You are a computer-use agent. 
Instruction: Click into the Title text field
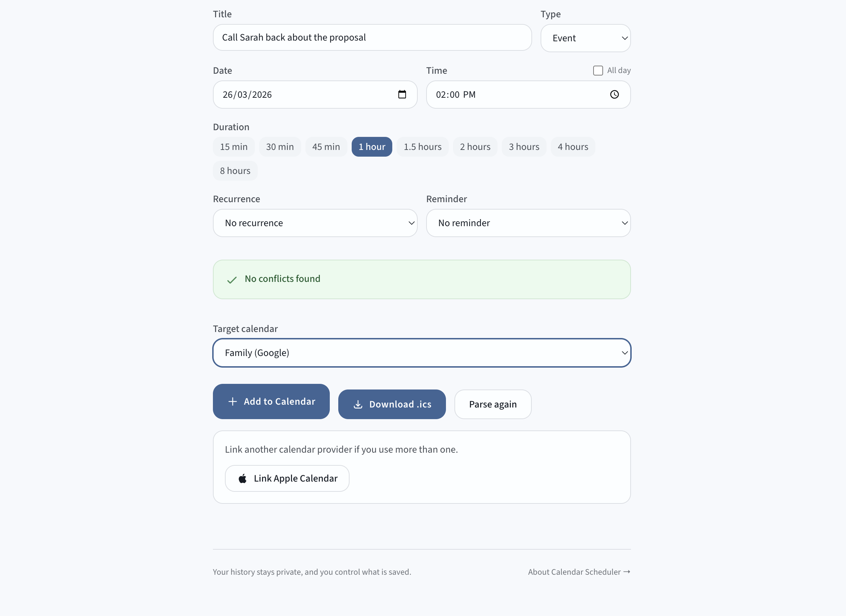coord(372,37)
